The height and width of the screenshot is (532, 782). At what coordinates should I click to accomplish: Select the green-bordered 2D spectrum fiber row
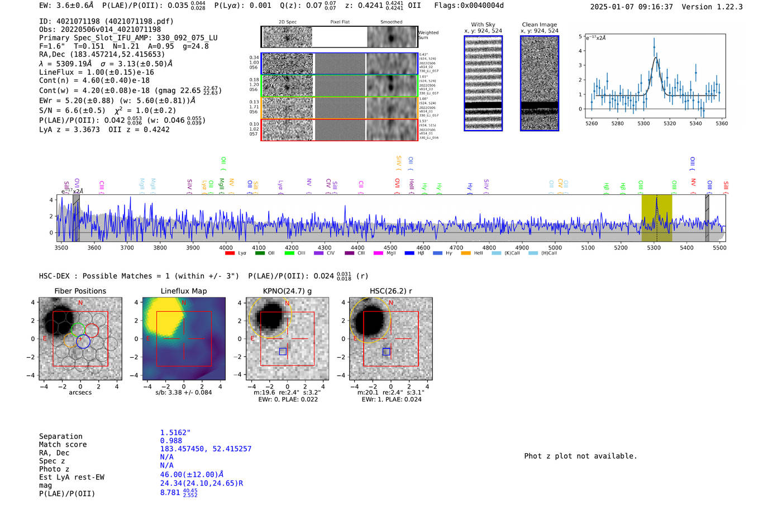[x=339, y=86]
